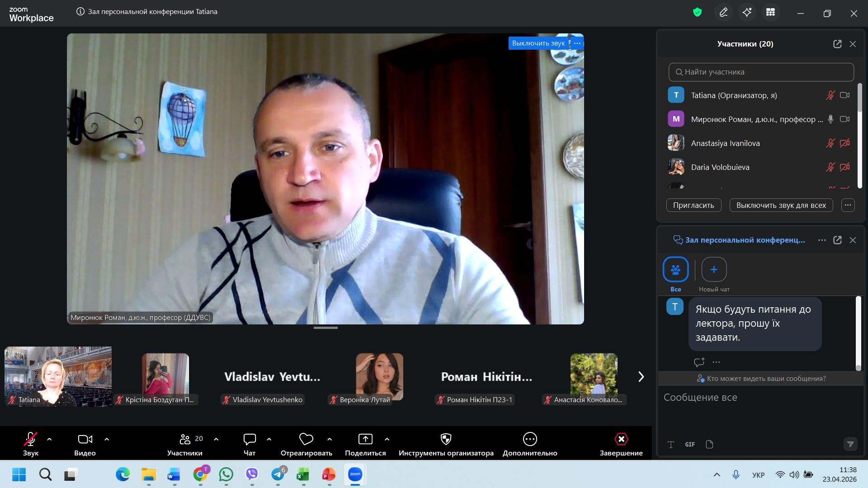Click the annotation pencil icon in title bar

pyautogui.click(x=723, y=12)
